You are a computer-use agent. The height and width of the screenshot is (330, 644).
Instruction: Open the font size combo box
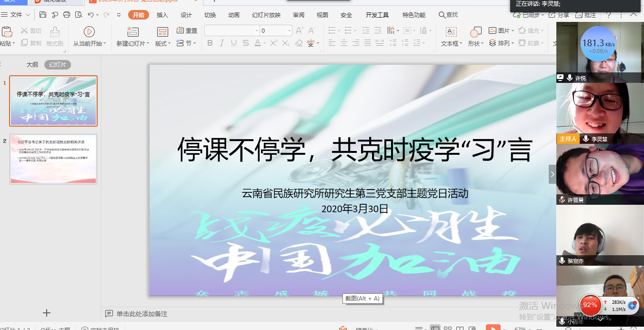click(276, 30)
